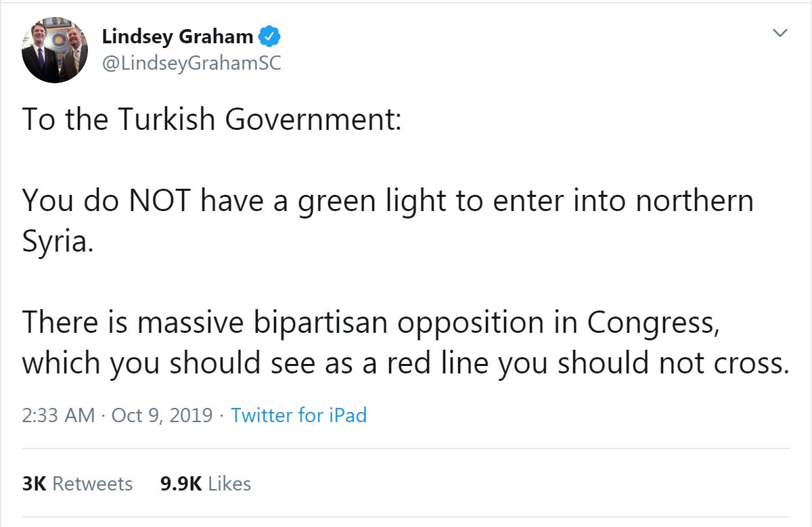Viewport: 812px width, 527px height.
Task: Click the Oct 9, 2019 date
Action: [162, 415]
